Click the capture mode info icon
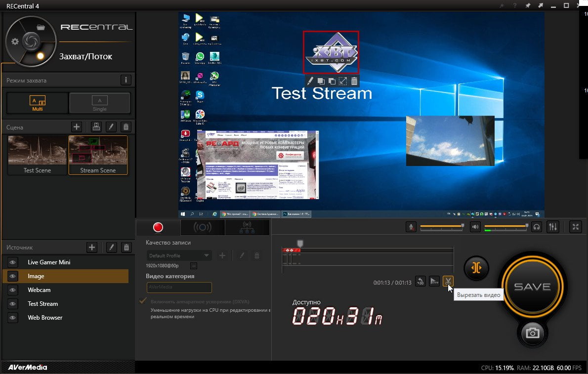The image size is (588, 374). pyautogui.click(x=126, y=80)
